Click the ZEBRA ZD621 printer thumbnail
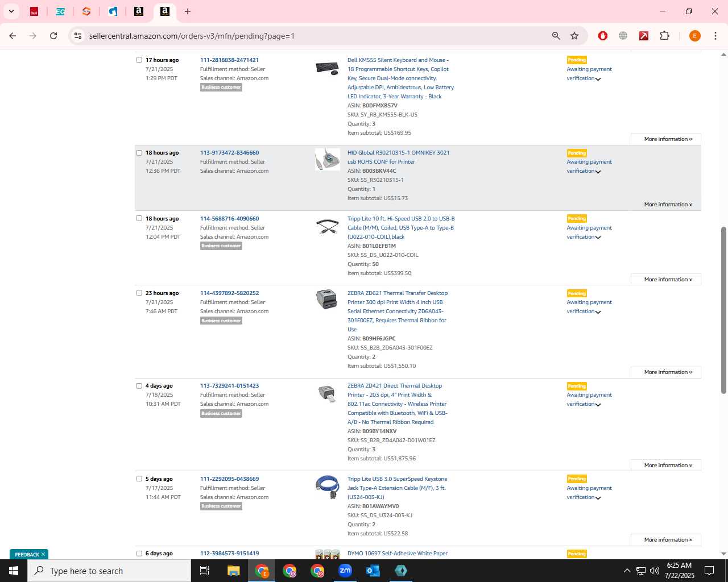Image resolution: width=728 pixels, height=582 pixels. (327, 299)
